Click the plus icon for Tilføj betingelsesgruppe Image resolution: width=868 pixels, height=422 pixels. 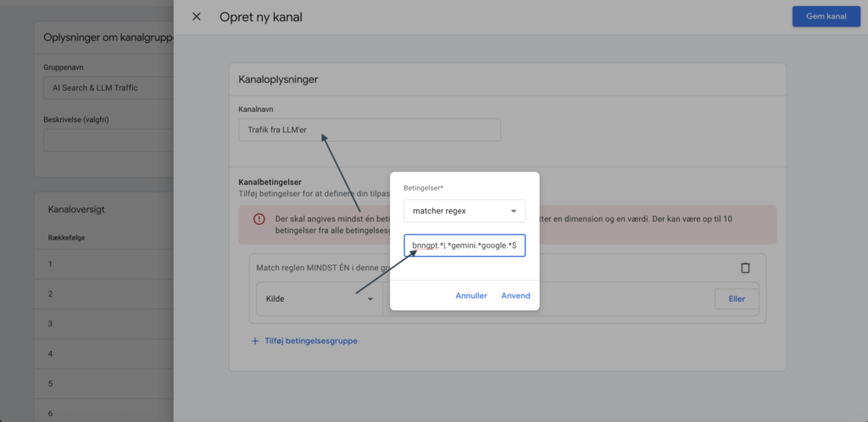pos(256,341)
